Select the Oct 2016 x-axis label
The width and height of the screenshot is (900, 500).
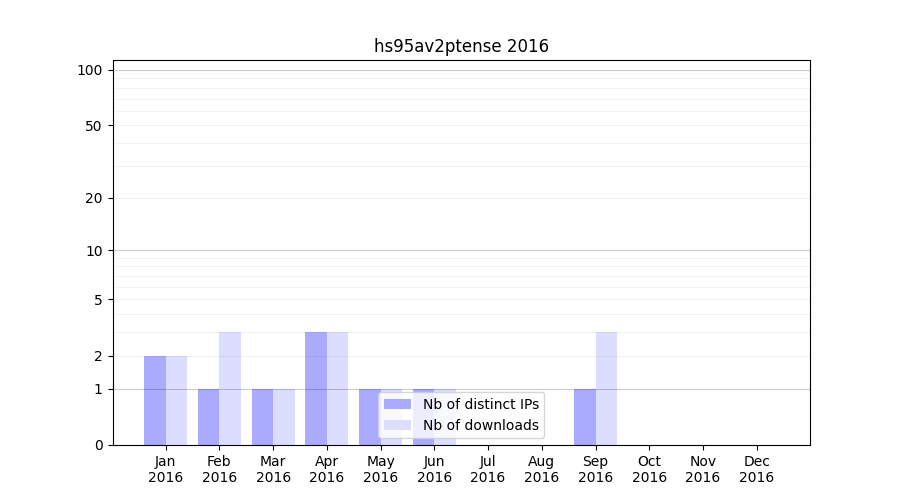(649, 469)
